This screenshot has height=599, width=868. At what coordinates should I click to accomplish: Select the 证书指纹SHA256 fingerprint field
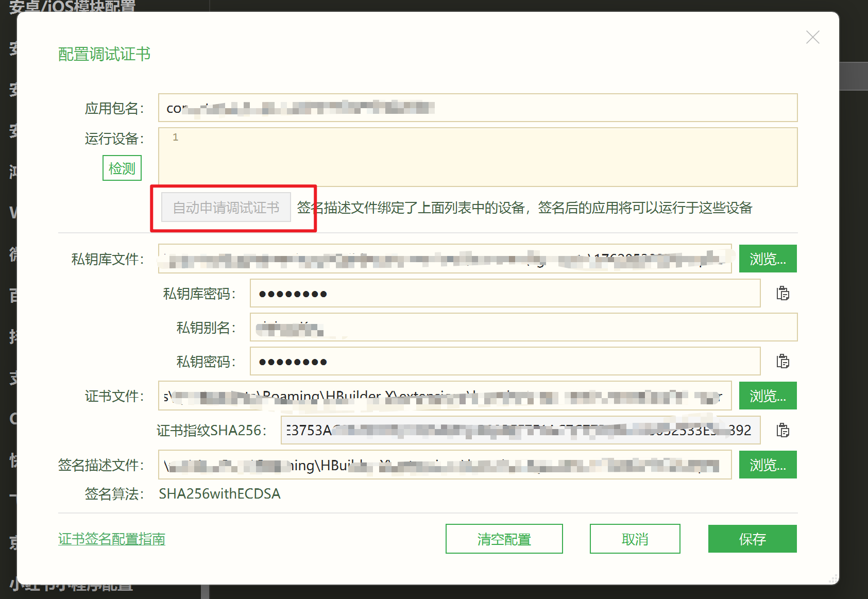pos(520,430)
